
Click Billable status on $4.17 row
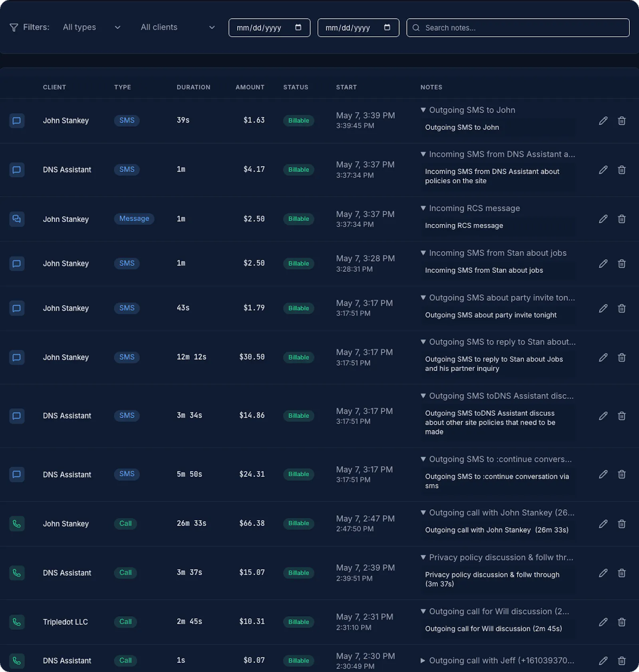[298, 170]
